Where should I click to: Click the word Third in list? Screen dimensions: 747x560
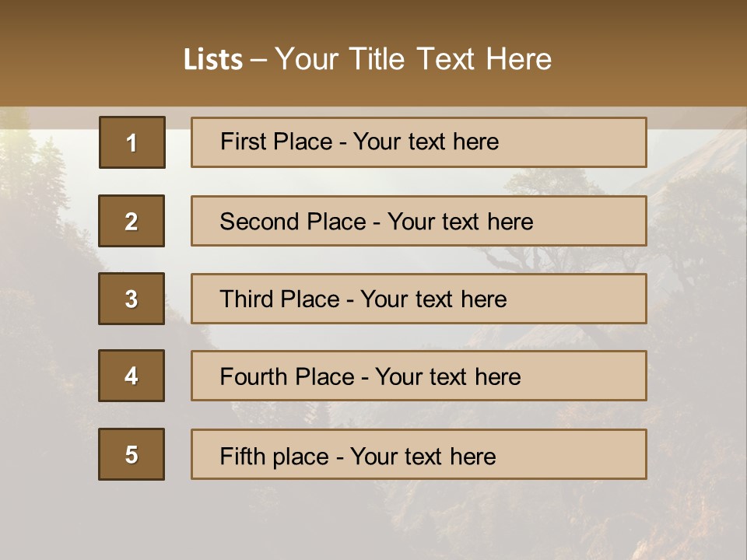tap(246, 299)
